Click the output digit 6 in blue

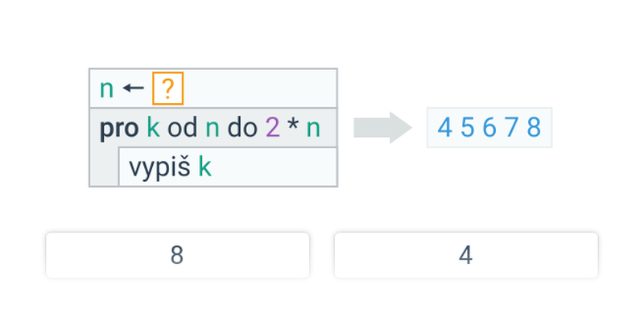click(x=489, y=127)
